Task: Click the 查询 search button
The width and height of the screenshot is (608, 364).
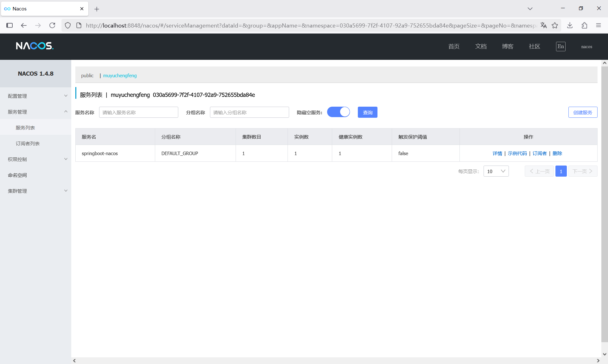Action: 367,112
